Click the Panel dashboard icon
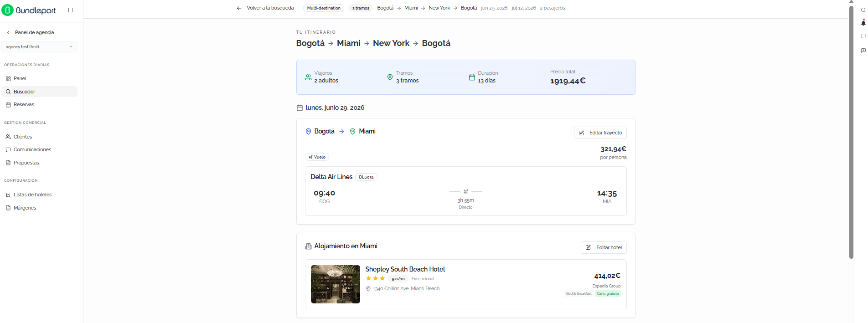This screenshot has width=868, height=323. coord(8,79)
